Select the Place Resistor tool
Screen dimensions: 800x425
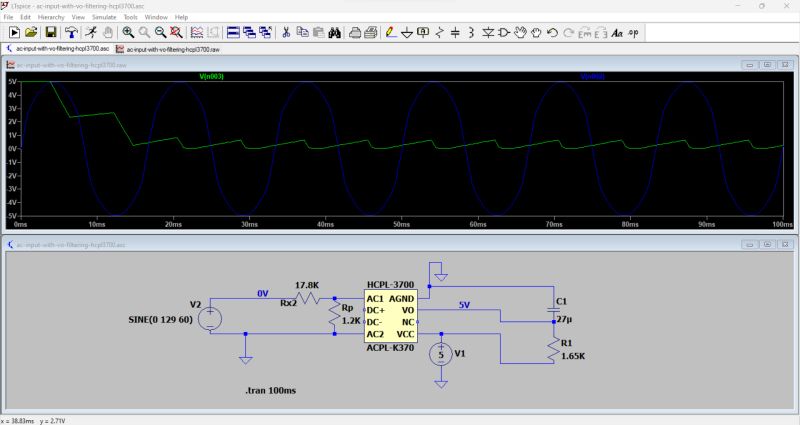pos(439,33)
